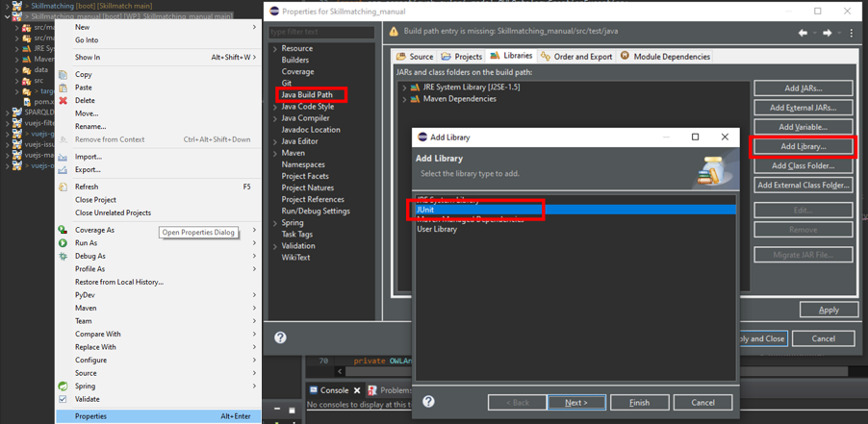Click the Paste clipboard icon

click(64, 87)
